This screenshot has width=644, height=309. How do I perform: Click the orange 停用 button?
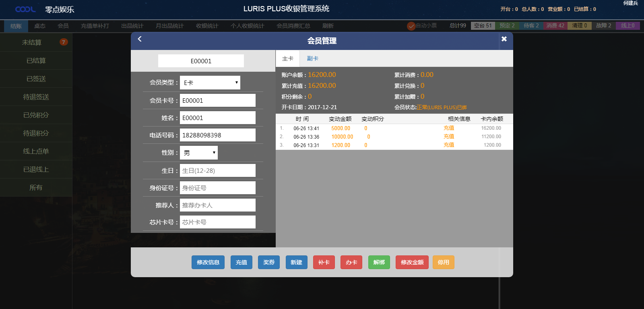click(x=443, y=262)
